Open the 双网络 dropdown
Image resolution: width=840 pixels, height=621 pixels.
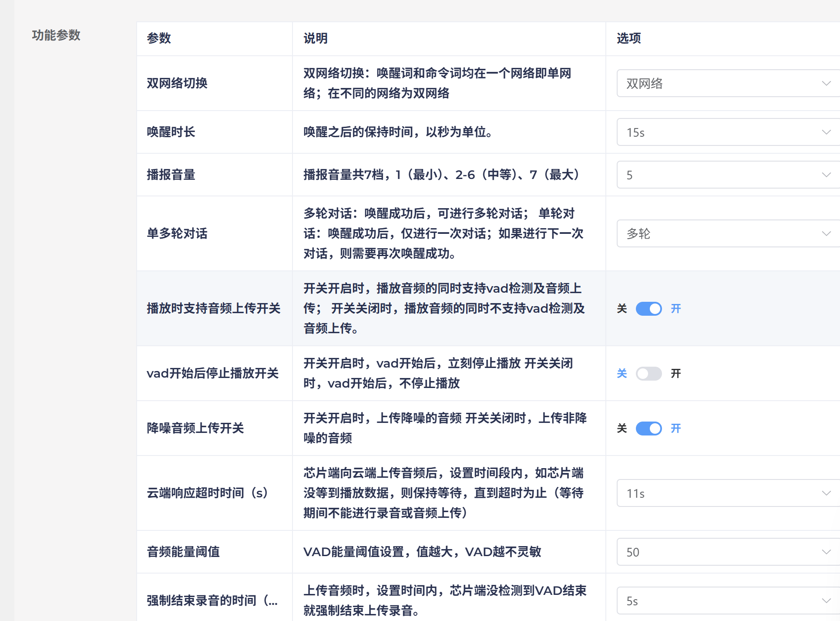tap(722, 83)
